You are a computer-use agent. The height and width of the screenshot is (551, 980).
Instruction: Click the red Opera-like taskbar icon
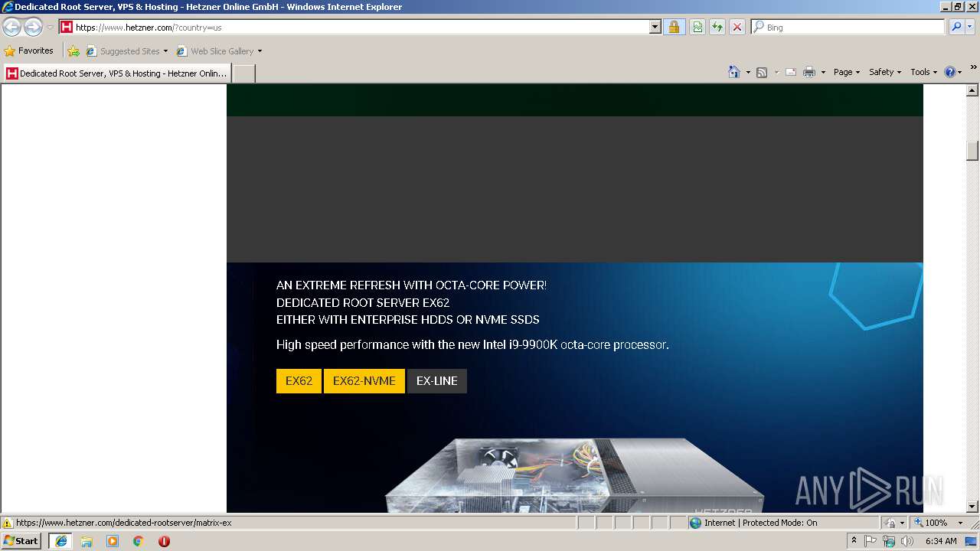(164, 541)
